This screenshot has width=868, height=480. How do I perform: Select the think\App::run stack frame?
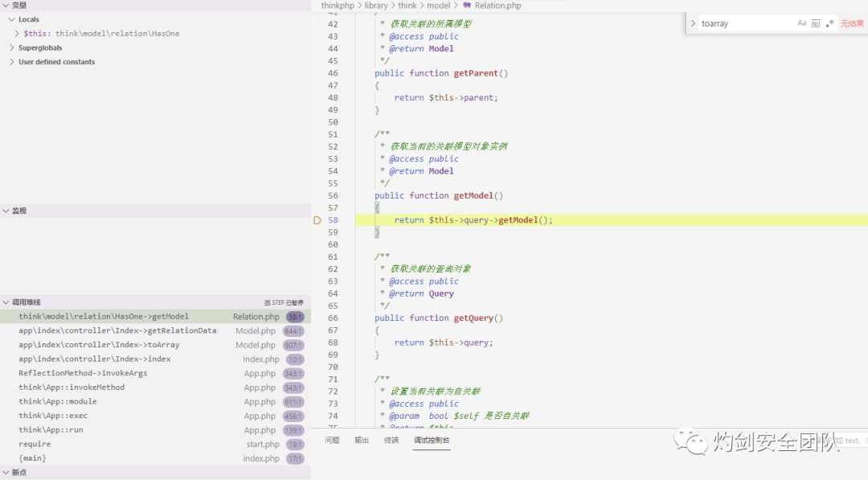coord(155,430)
